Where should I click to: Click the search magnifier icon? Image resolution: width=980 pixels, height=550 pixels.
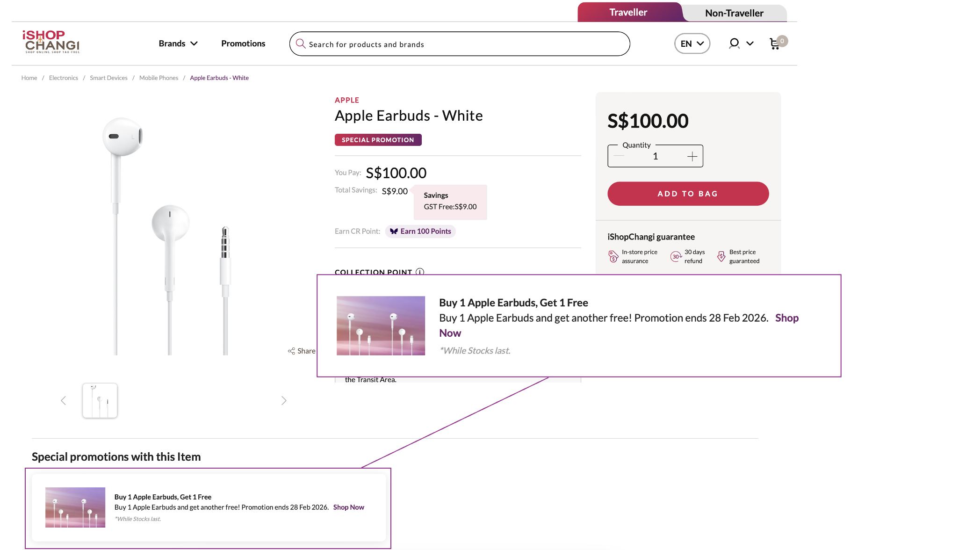click(x=301, y=44)
